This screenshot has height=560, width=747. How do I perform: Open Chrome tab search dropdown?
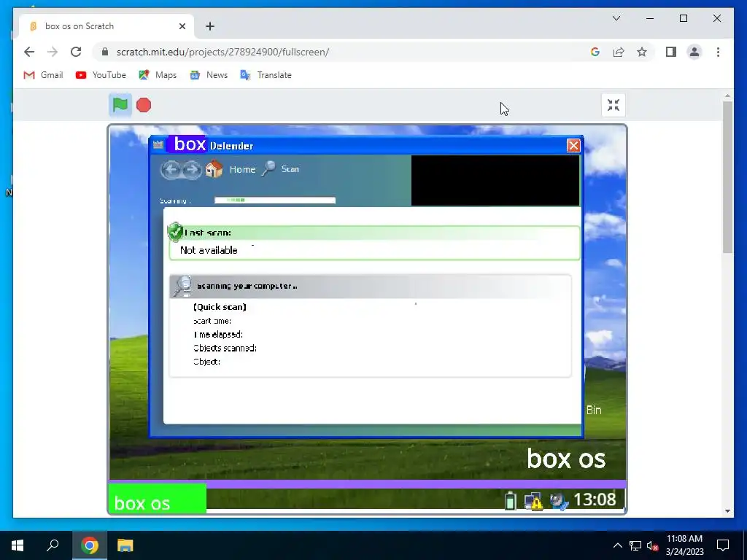coord(616,18)
